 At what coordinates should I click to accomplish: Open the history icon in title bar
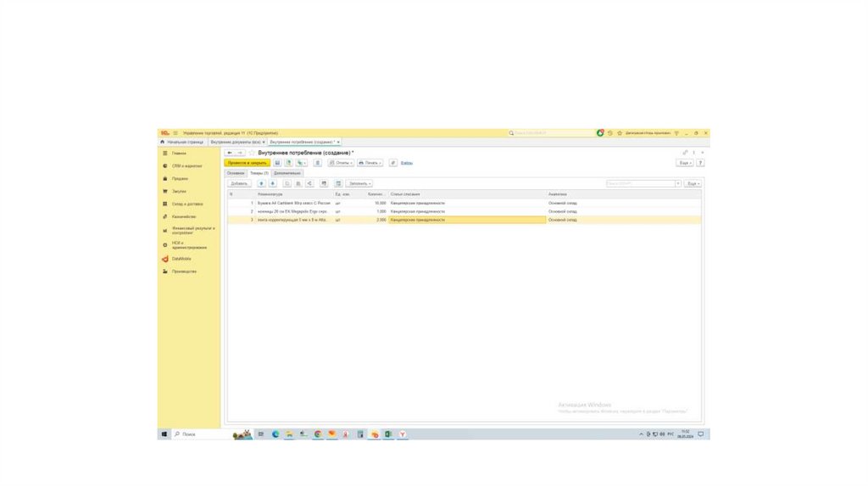point(610,133)
